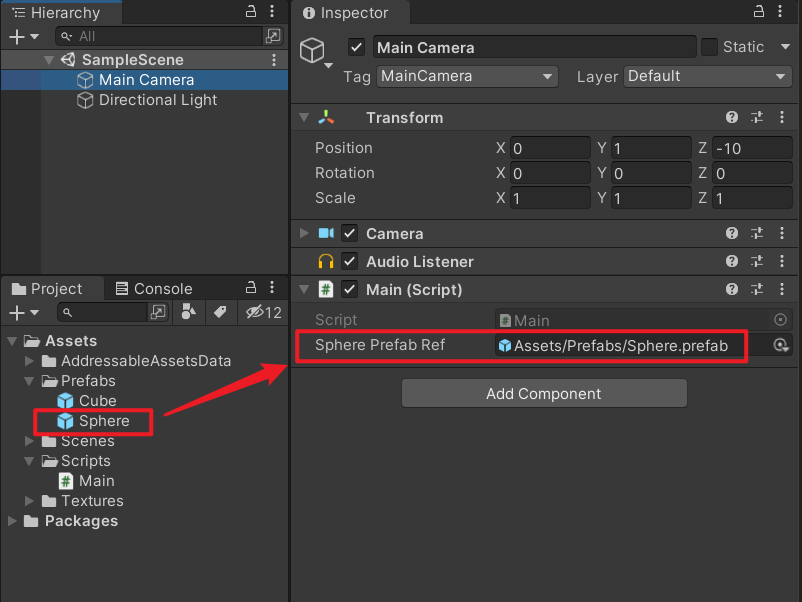
Task: Lock the Hierarchy panel with padlock icon
Action: (x=251, y=12)
